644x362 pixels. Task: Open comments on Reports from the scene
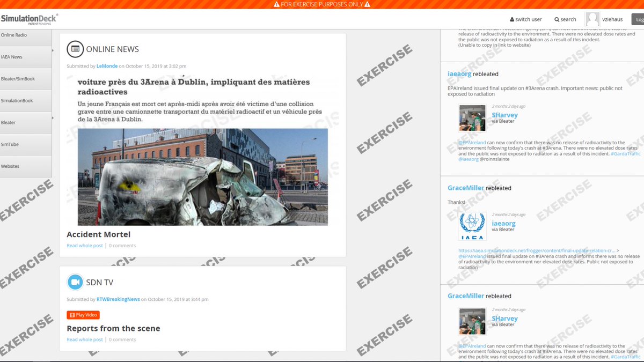122,339
